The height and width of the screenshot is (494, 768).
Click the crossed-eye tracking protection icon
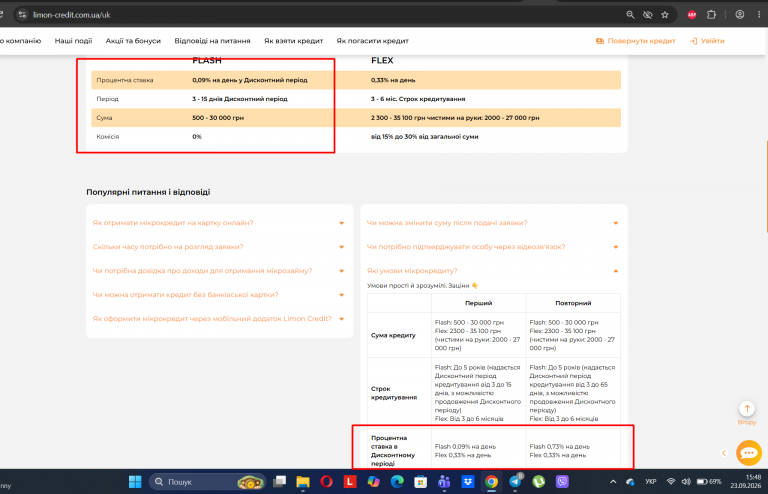[648, 15]
